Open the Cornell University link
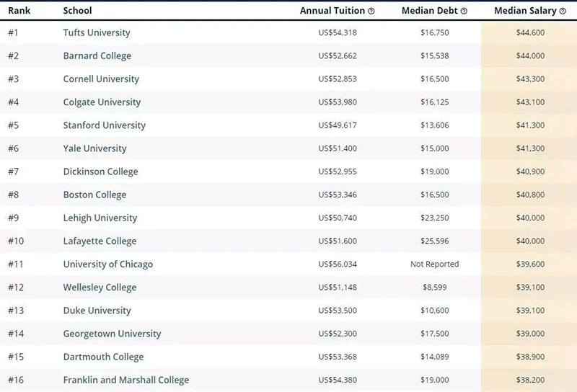The height and width of the screenshot is (392, 577). click(101, 79)
